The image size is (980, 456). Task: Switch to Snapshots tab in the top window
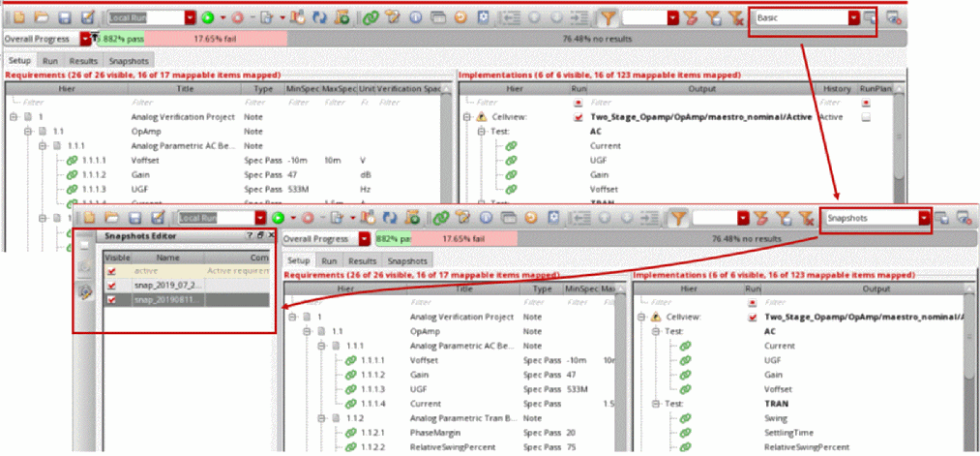(128, 61)
